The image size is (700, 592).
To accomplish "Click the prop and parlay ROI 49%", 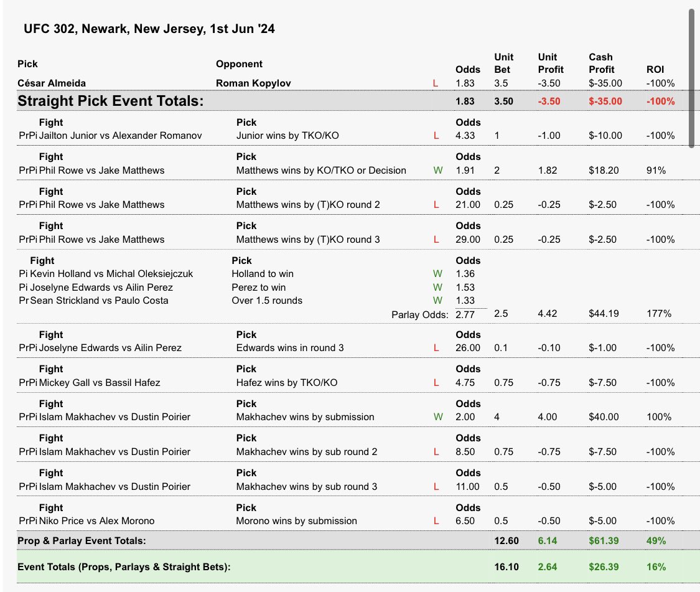I will click(656, 540).
